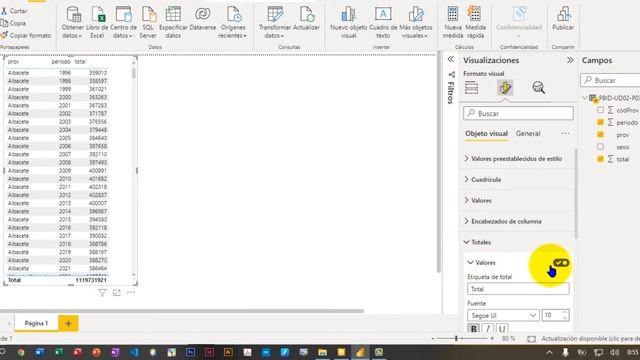Toggle italic for totals font
Screen dimensions: 640x360
[x=488, y=329]
